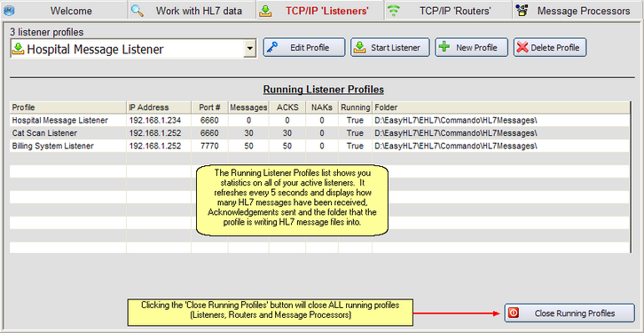Click the green wifi icon on Routers tab
644x333 pixels.
394,11
